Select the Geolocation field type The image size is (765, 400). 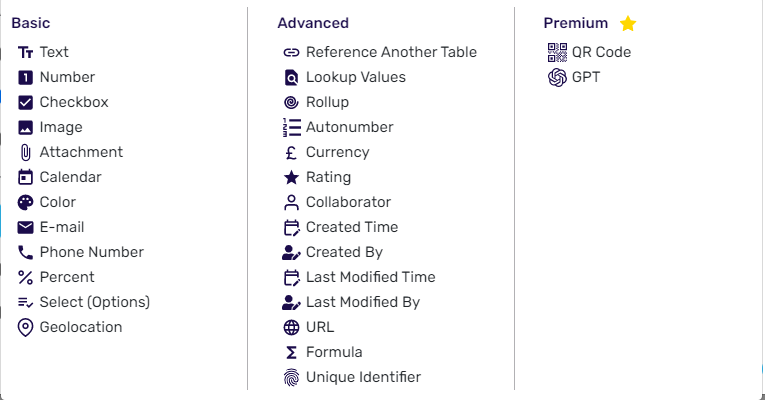point(70,327)
